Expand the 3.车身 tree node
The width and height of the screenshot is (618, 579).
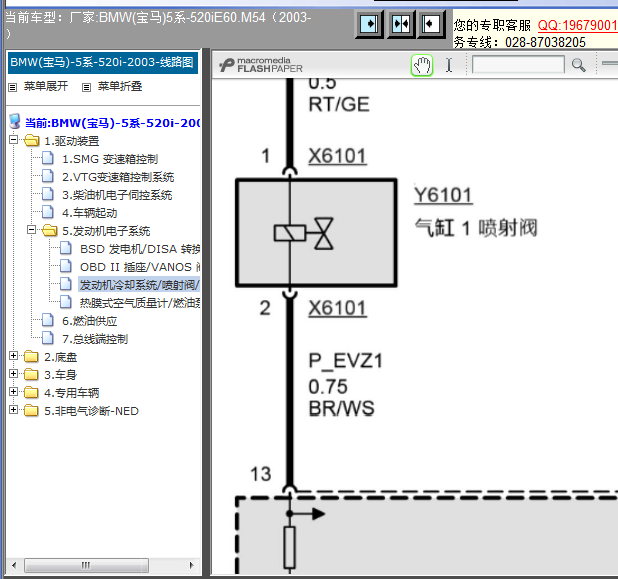click(13, 374)
